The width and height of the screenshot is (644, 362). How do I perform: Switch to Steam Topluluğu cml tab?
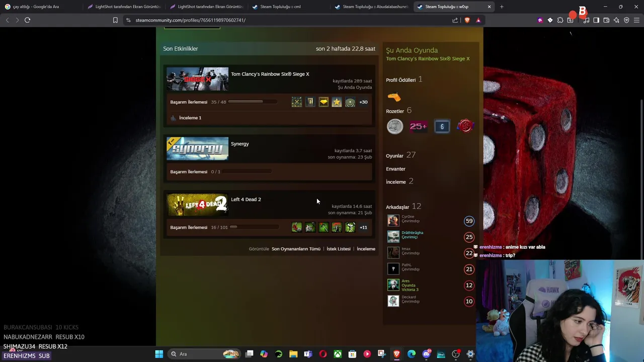pos(288,7)
